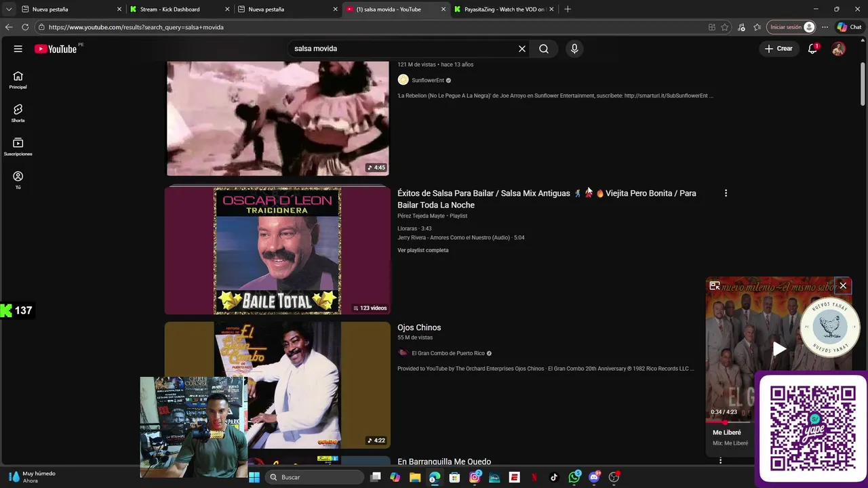868x488 pixels.
Task: Open El Gran Combo de Puerto Rico channel
Action: pos(448,353)
